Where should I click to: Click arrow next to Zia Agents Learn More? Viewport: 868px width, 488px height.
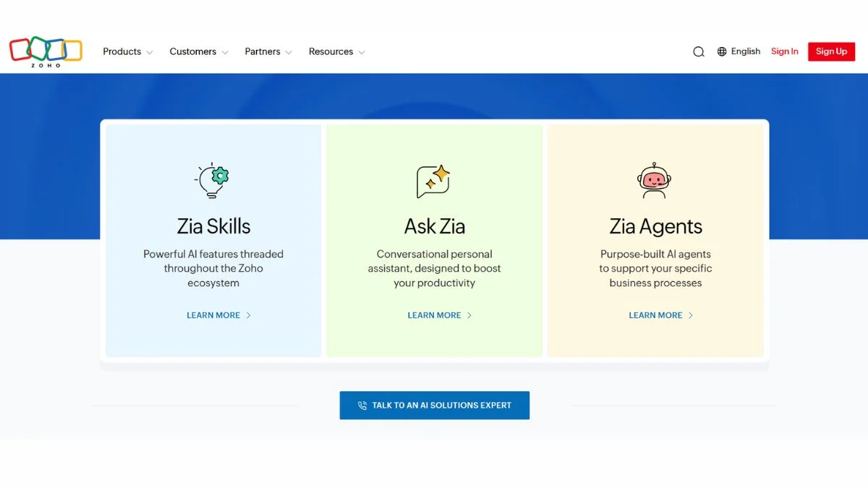click(691, 315)
